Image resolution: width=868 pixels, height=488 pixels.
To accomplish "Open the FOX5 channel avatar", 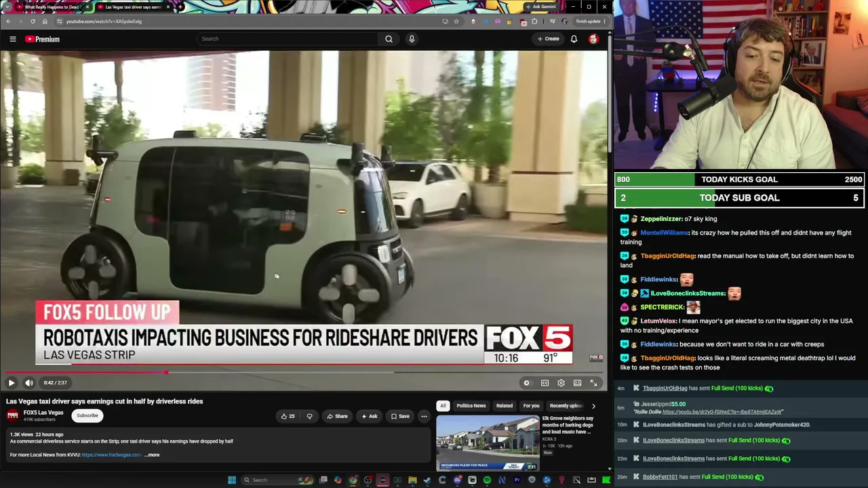I will coord(13,415).
